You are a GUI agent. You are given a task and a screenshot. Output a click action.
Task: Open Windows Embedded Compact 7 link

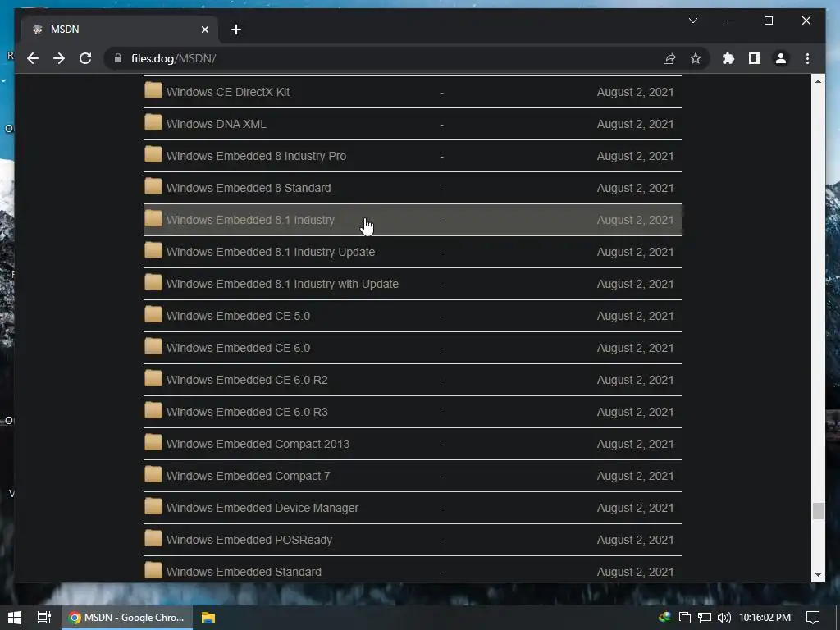248,477
